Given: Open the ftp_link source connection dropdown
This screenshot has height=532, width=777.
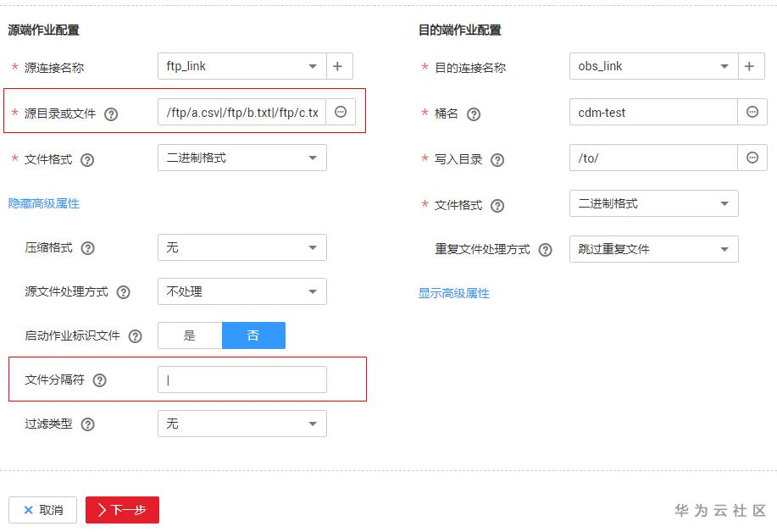Looking at the screenshot, I should coord(242,66).
